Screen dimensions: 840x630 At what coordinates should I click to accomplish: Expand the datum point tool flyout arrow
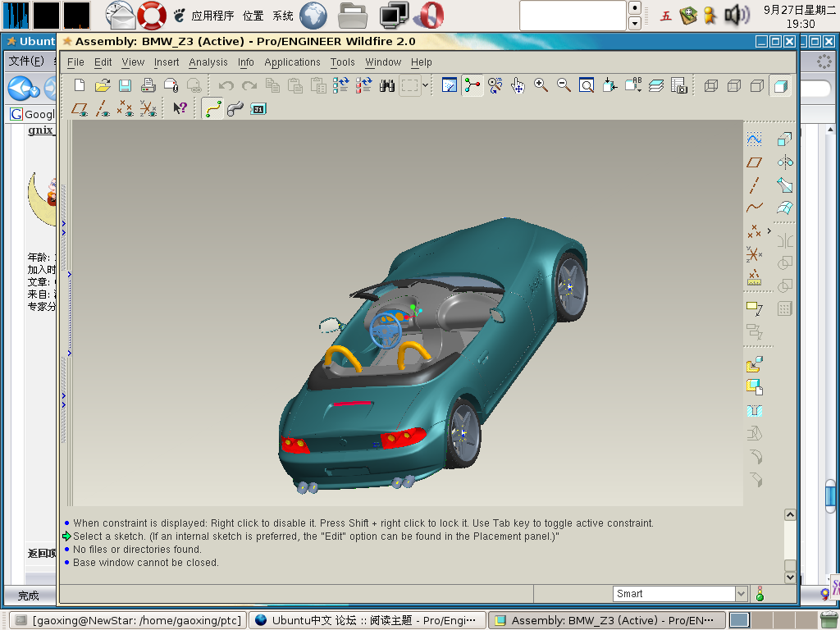[769, 231]
